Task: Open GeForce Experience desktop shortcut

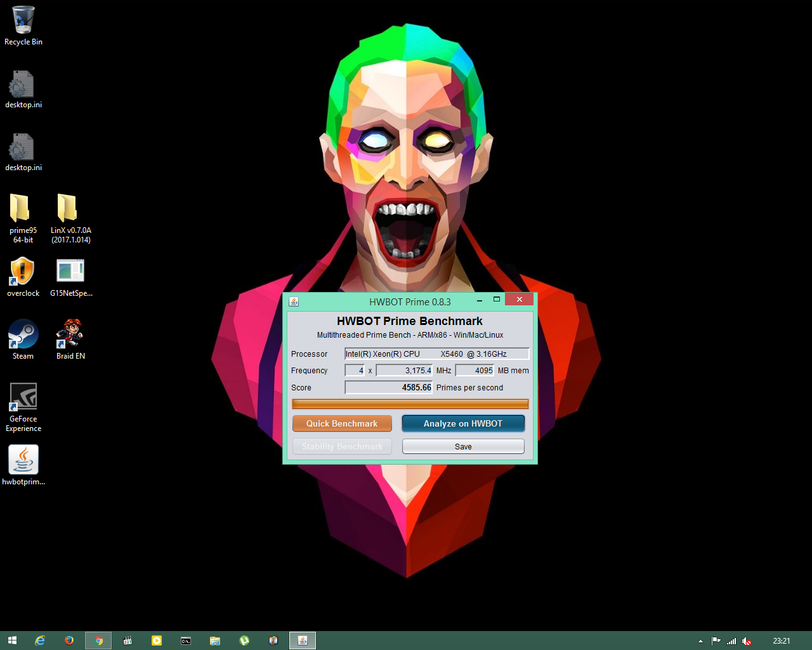Action: 23,408
